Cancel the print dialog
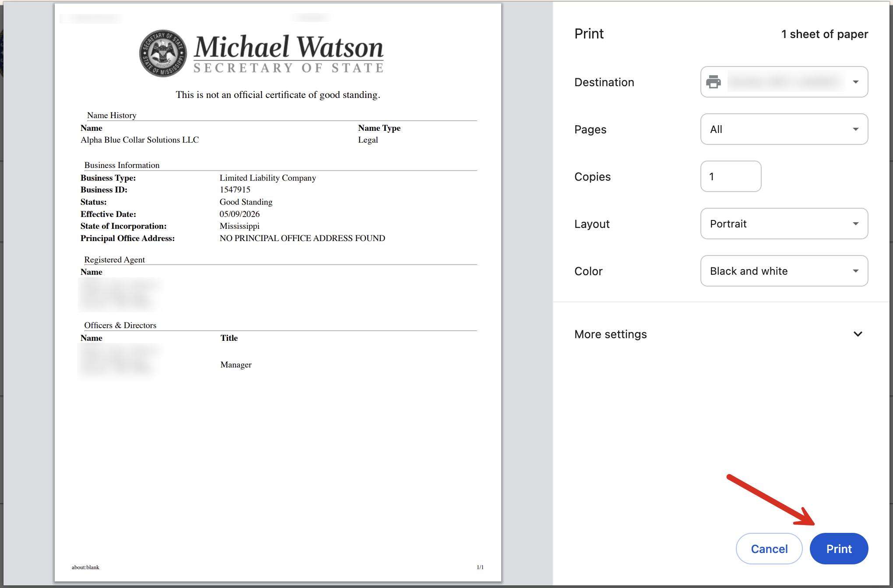Screen dimensions: 893x588 [769, 549]
